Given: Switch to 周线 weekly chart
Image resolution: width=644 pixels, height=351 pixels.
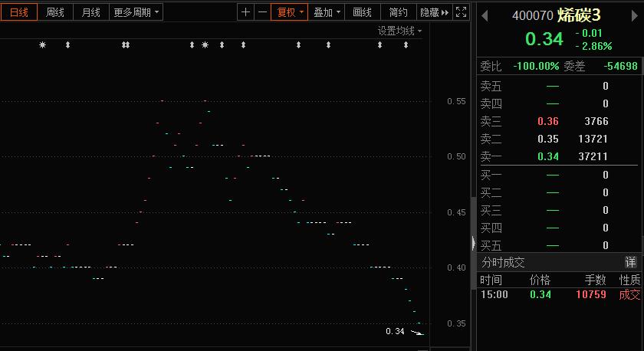Looking at the screenshot, I should (x=55, y=12).
